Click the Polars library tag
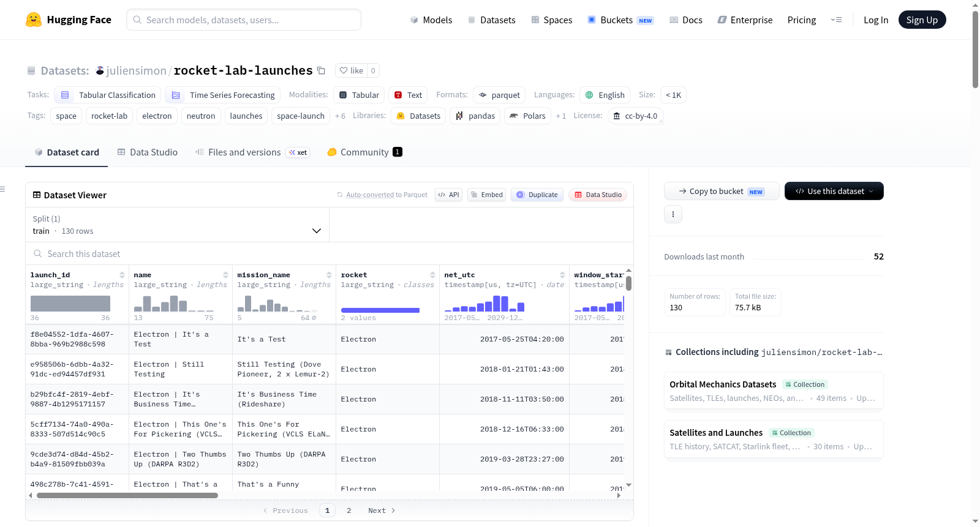The width and height of the screenshot is (980, 527). (x=527, y=116)
